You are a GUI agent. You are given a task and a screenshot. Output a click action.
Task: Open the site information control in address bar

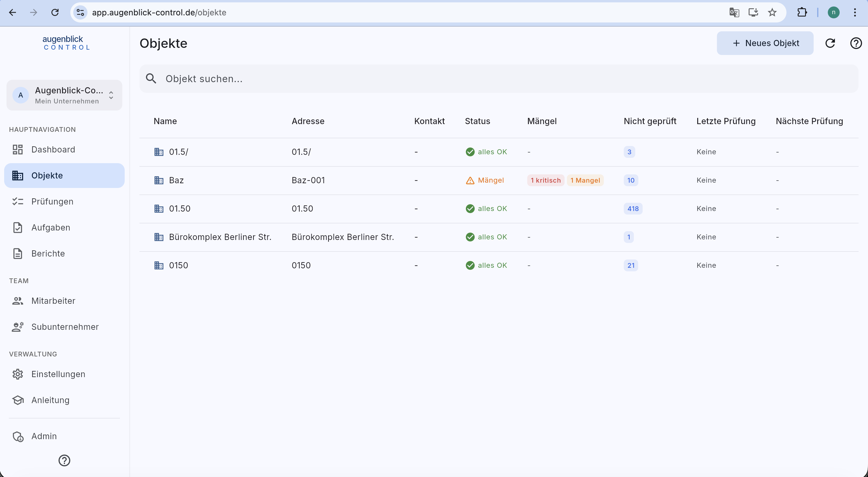pyautogui.click(x=80, y=12)
